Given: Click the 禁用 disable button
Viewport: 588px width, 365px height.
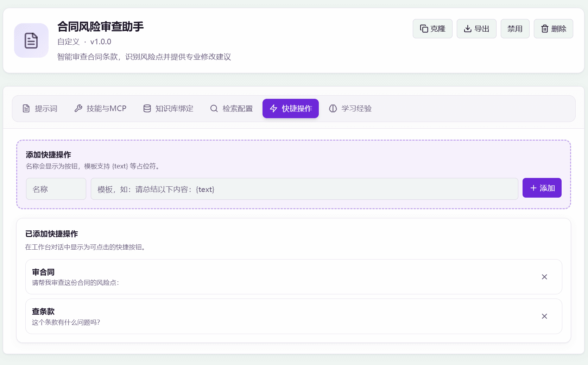Looking at the screenshot, I should click(x=515, y=29).
